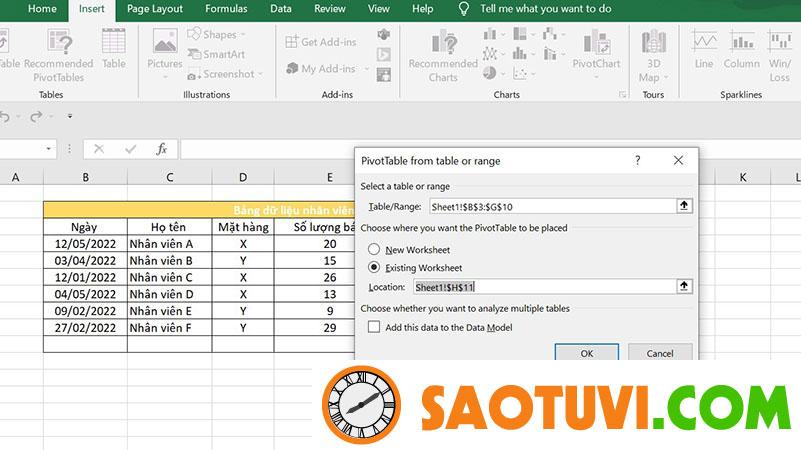Open the Charts group dialog launcher
The height and width of the screenshot is (450, 801).
click(622, 94)
